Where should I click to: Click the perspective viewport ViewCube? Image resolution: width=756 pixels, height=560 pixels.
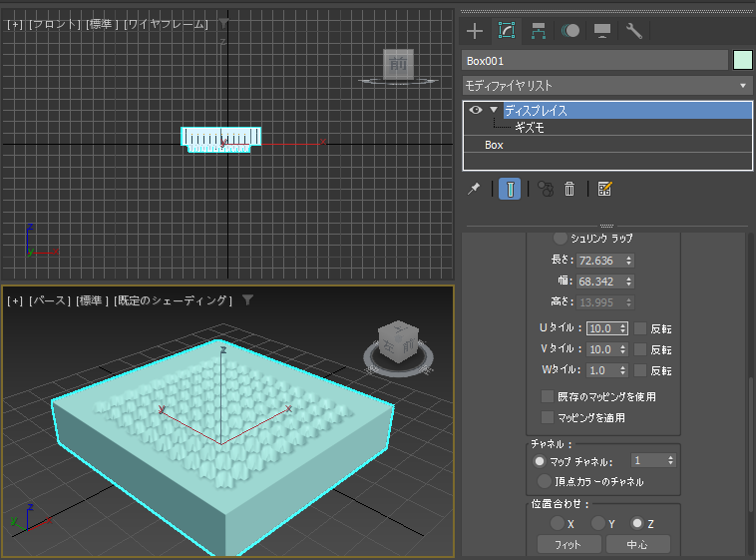coord(398,342)
